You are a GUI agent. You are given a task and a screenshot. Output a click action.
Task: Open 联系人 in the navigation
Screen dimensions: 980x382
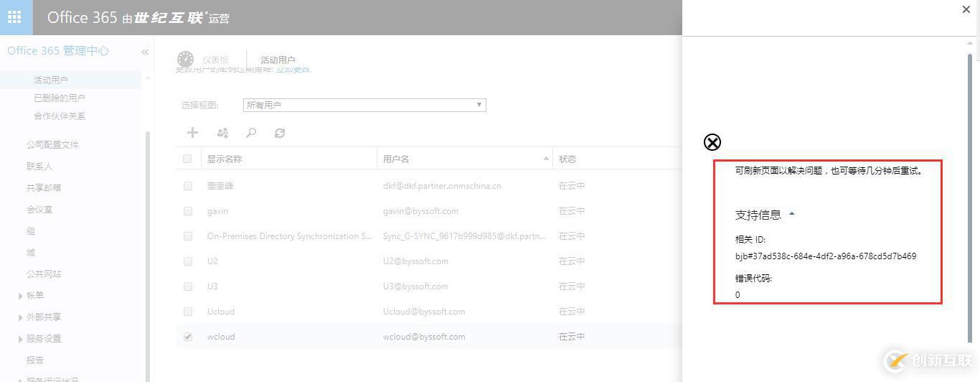[39, 166]
